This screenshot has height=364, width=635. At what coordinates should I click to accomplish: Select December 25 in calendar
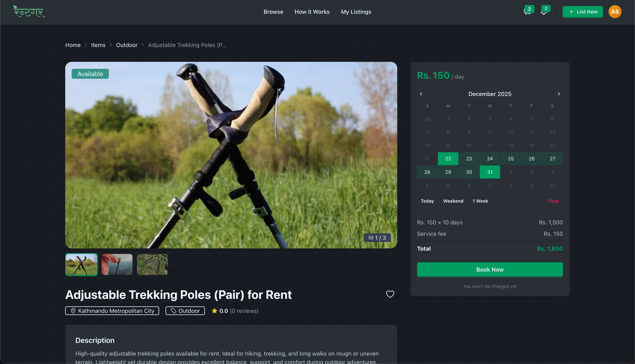pyautogui.click(x=511, y=159)
